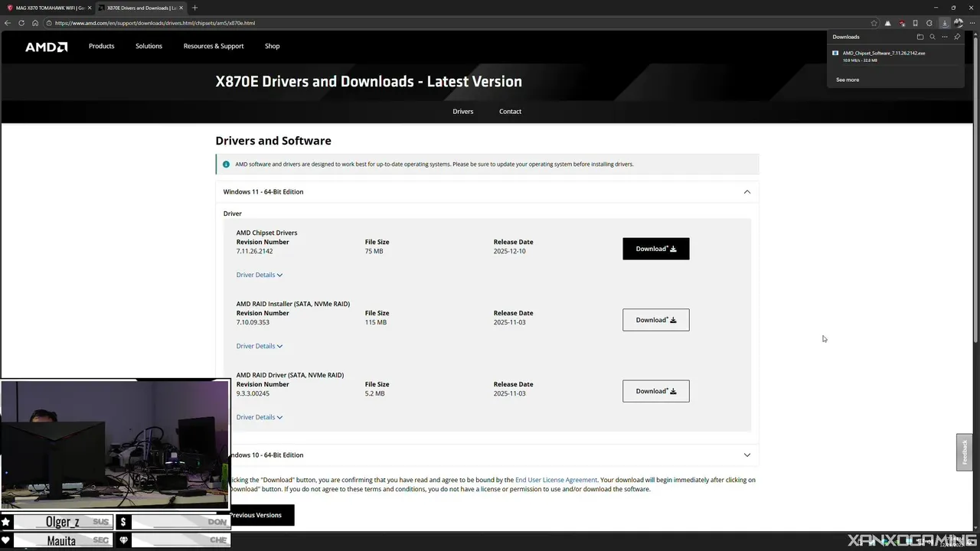Click the info icon in the notice banner
Viewport: 980px width, 551px height.
(x=226, y=165)
